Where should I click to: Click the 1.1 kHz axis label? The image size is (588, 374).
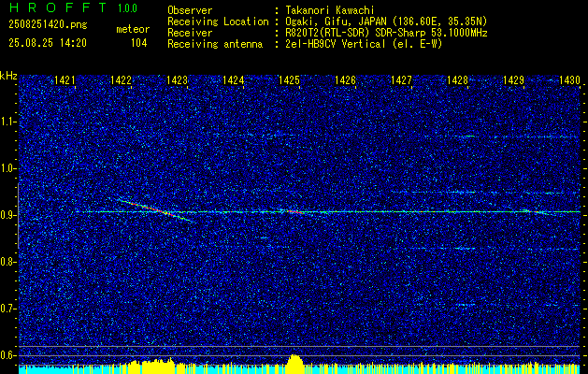click(8, 122)
